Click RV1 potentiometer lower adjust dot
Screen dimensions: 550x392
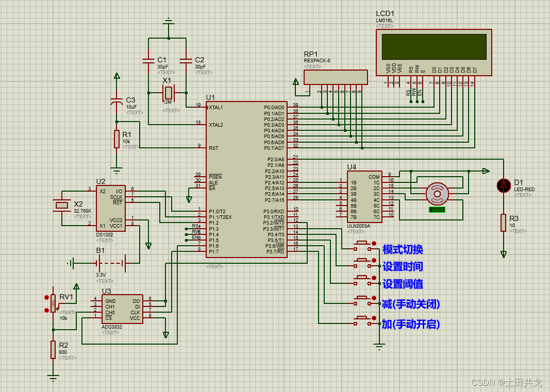[x=46, y=310]
